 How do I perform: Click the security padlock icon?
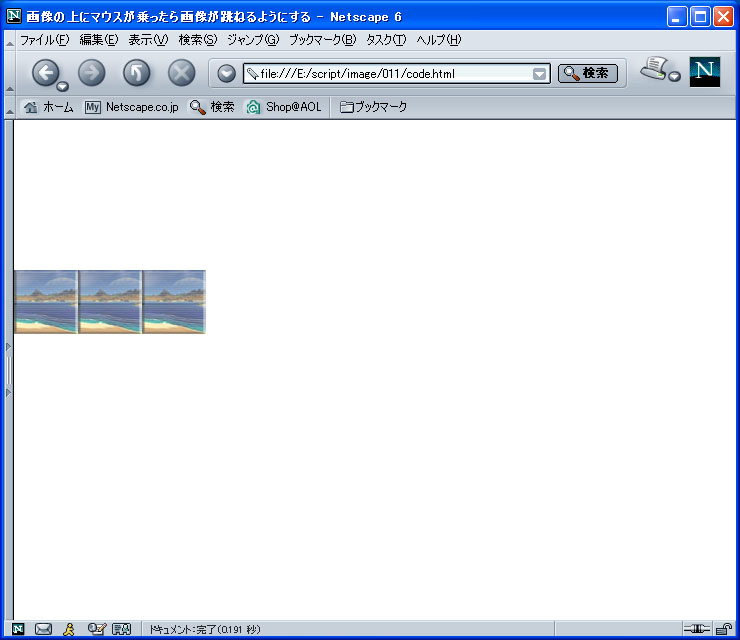point(723,629)
